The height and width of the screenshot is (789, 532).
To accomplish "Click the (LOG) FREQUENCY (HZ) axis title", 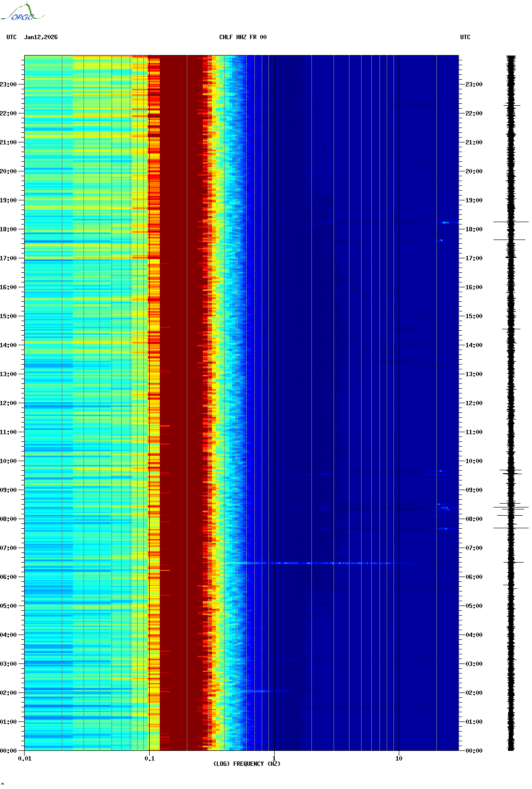I will pos(247,764).
